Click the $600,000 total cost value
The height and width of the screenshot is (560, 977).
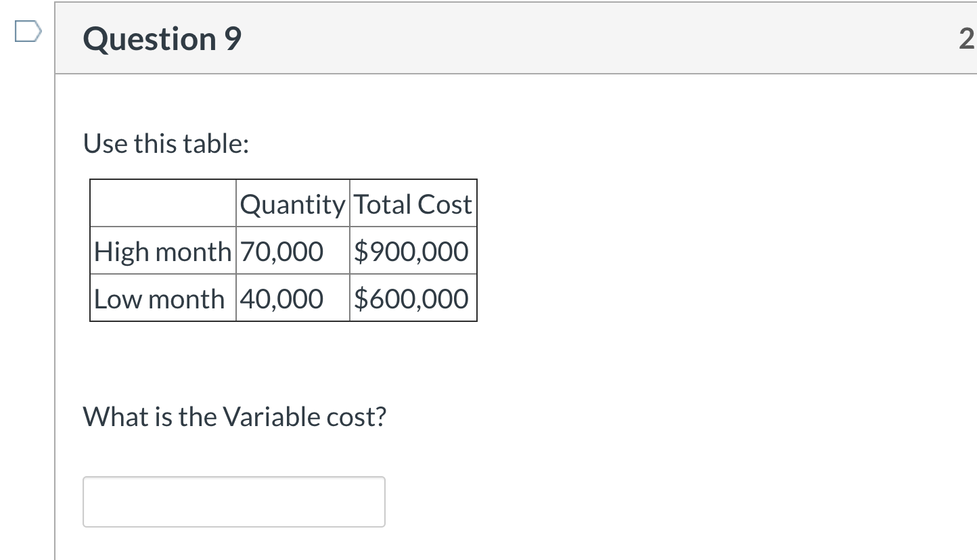tap(409, 298)
